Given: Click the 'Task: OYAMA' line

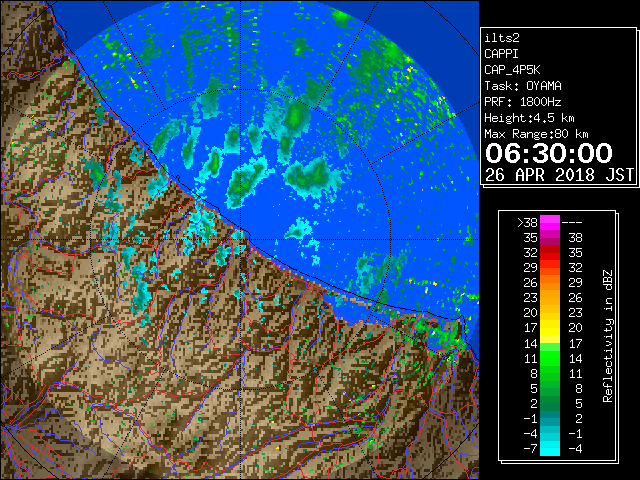Looking at the screenshot, I should click(x=522, y=86).
